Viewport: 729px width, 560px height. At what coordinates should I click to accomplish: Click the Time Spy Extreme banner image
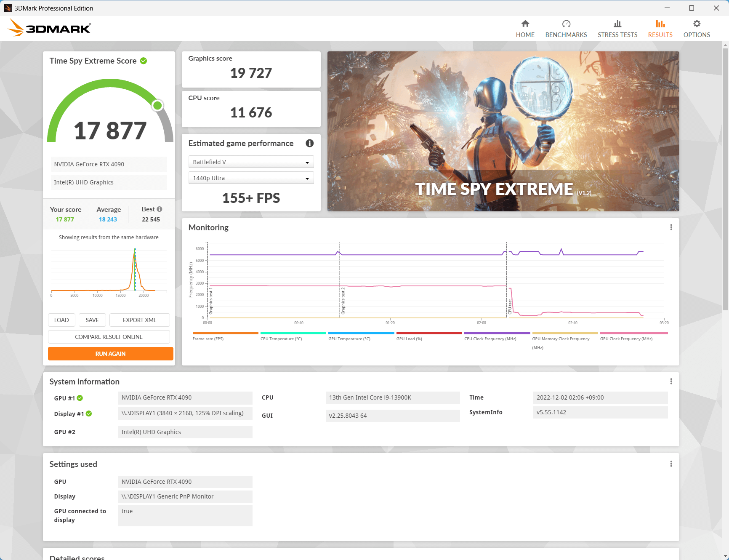coord(503,131)
